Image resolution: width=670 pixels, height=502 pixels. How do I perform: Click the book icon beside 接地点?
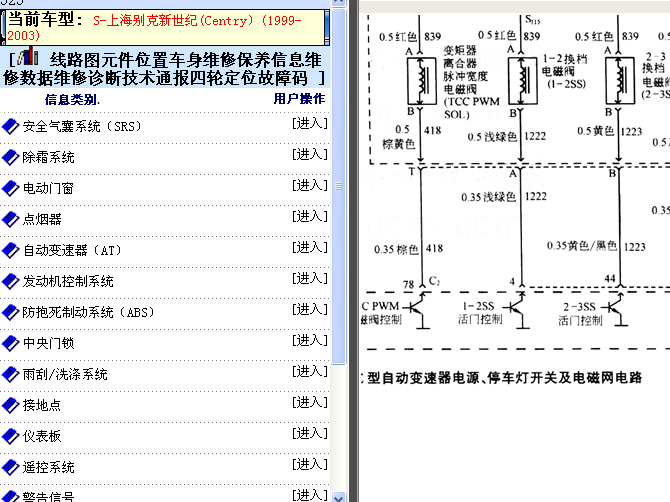tap(11, 405)
